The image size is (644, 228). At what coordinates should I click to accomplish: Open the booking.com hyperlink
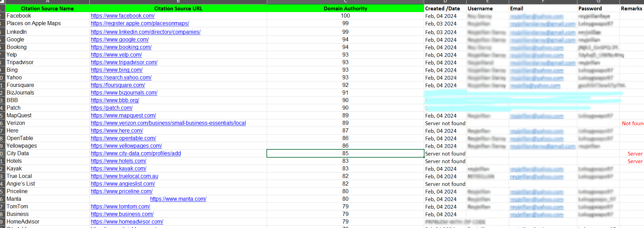[121, 47]
